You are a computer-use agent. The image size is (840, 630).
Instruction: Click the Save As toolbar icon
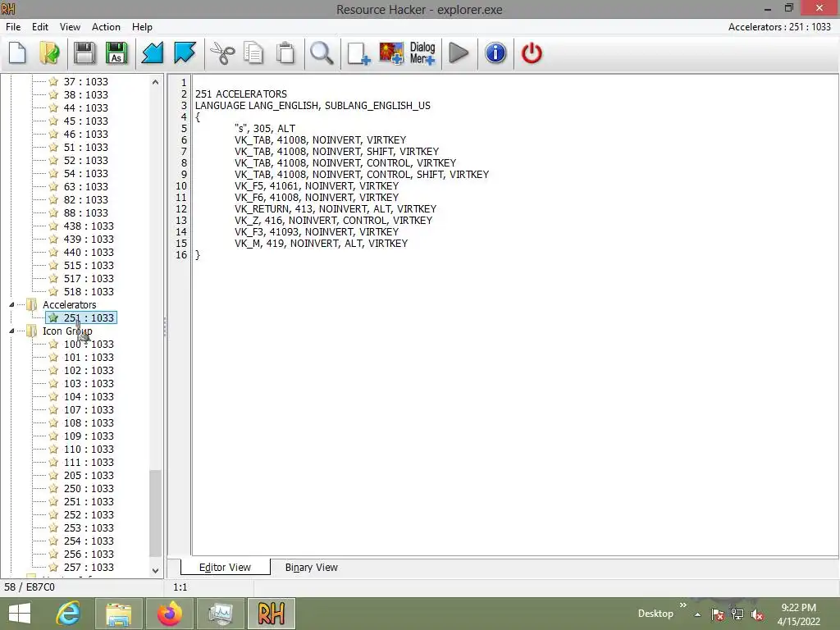click(x=116, y=53)
